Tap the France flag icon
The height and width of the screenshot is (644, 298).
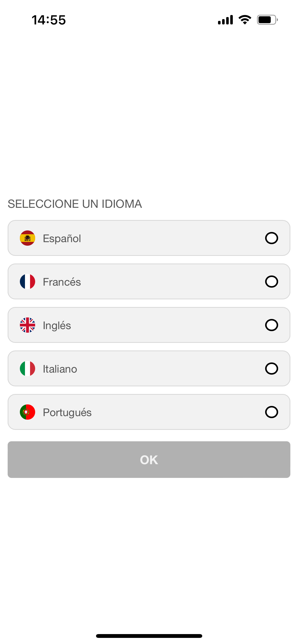tap(28, 282)
